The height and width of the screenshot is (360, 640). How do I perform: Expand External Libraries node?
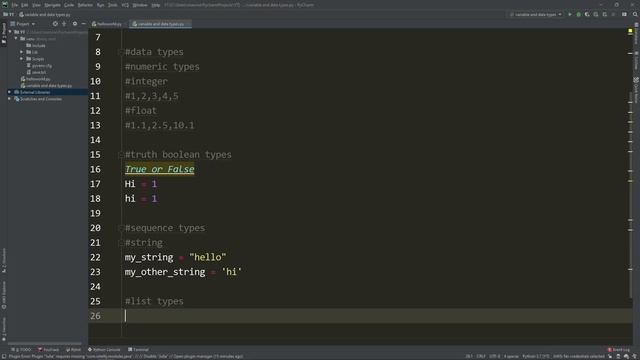[x=10, y=92]
